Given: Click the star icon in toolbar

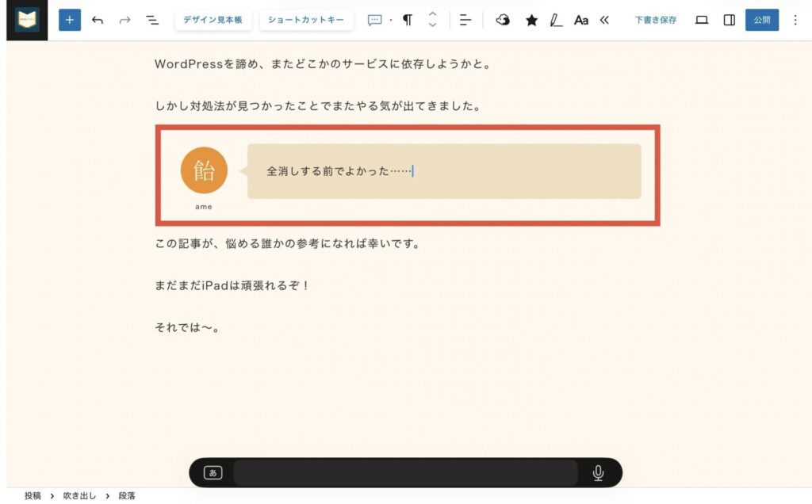Looking at the screenshot, I should [531, 20].
